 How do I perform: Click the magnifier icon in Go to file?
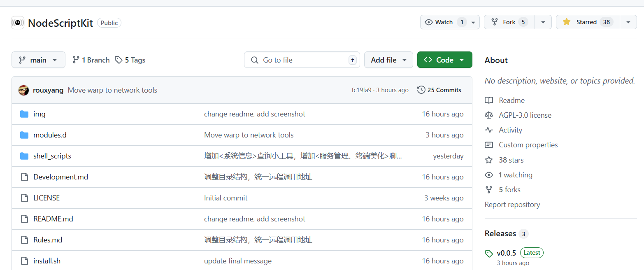pos(255,60)
